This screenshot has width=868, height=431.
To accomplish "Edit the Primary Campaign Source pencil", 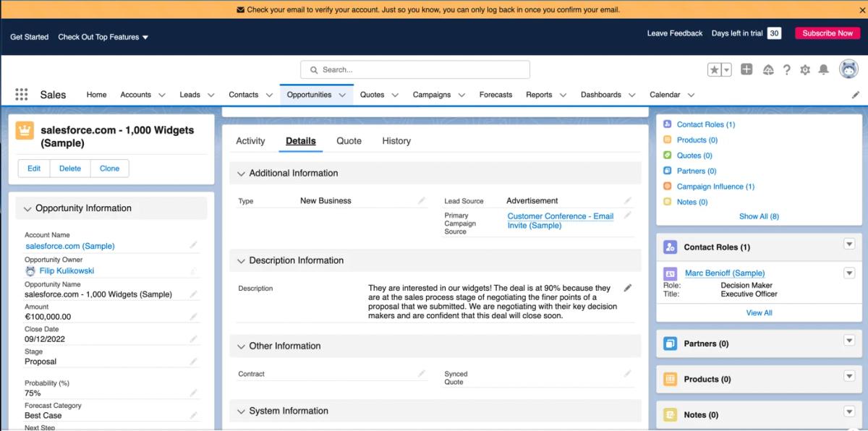I will tap(628, 215).
